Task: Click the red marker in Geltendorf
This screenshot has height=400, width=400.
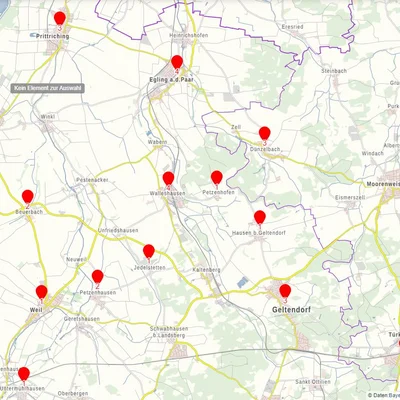Action: click(x=285, y=291)
